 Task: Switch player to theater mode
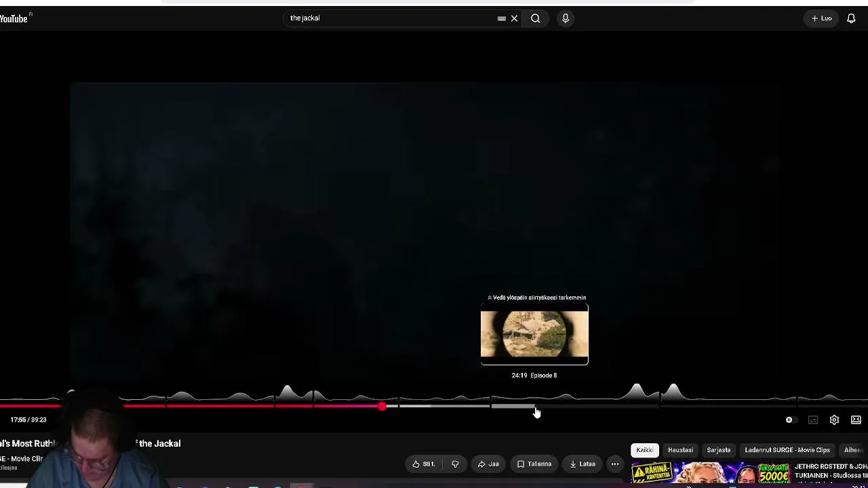(856, 420)
